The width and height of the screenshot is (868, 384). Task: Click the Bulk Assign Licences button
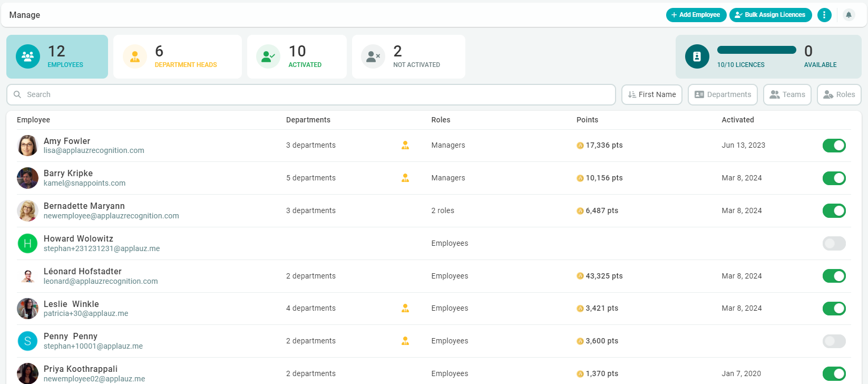tap(770, 15)
